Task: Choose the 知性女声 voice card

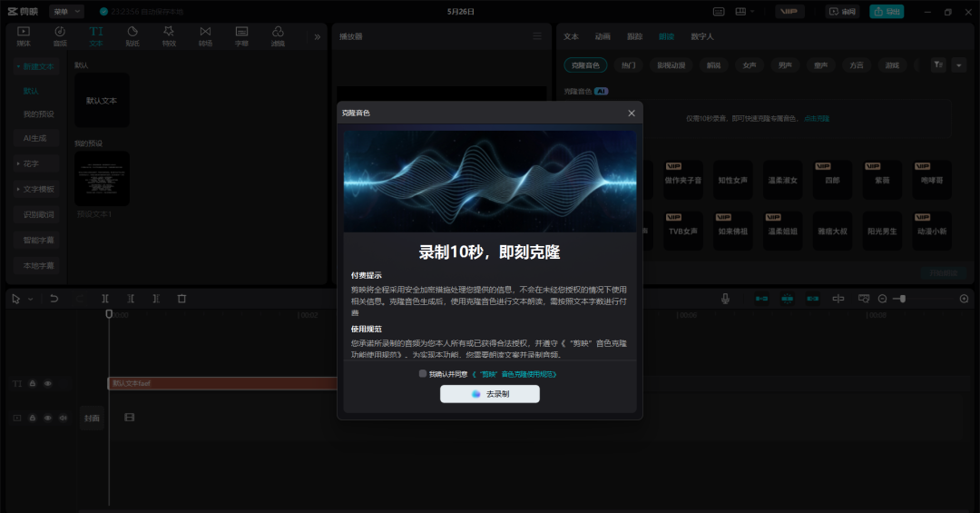Action: [732, 180]
